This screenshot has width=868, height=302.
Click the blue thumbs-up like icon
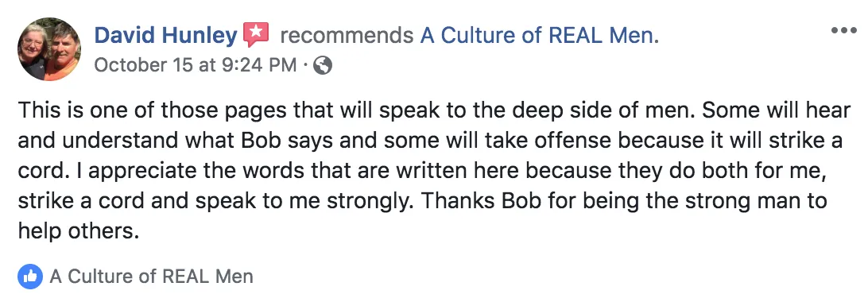[30, 276]
